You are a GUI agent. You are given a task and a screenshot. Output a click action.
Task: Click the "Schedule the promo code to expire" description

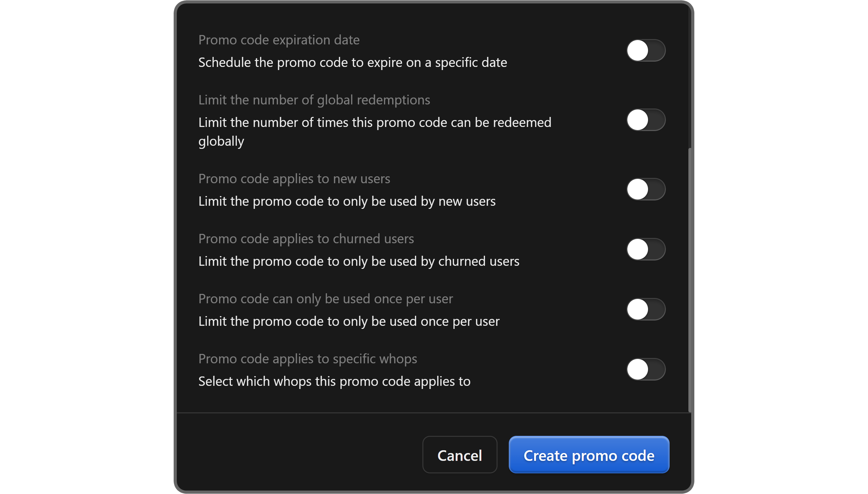(x=352, y=63)
